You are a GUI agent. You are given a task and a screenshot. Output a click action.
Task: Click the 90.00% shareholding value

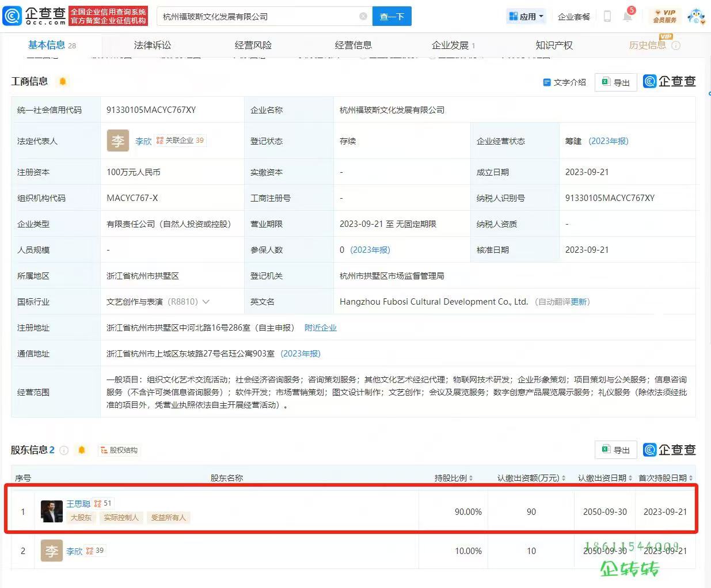point(468,512)
